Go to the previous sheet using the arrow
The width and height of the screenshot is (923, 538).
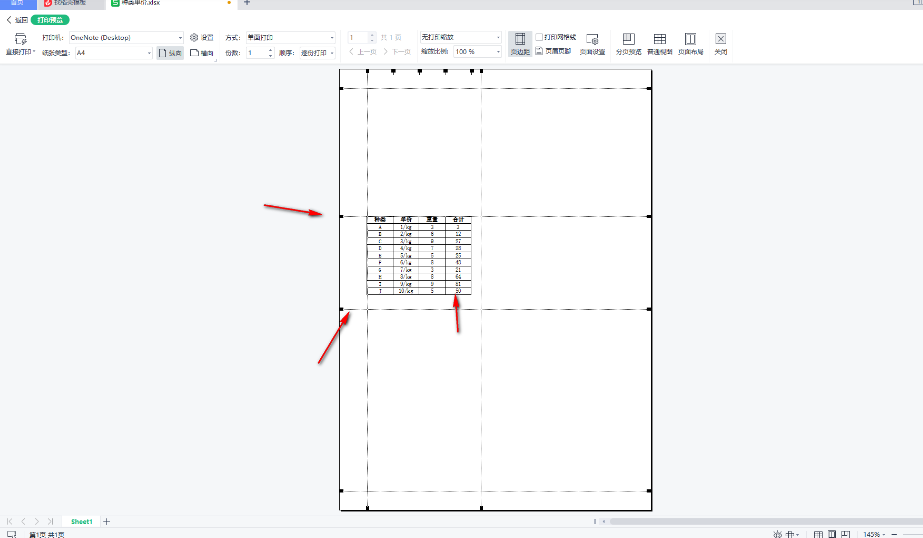coord(24,522)
